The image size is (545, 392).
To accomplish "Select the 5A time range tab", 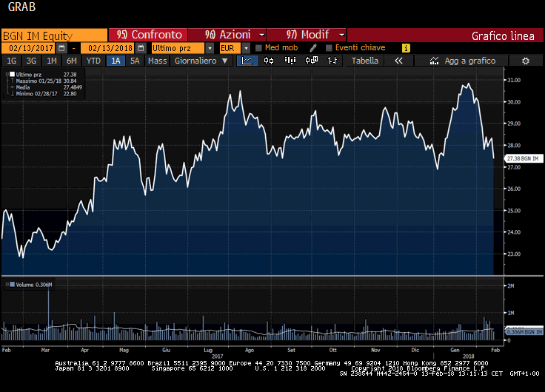I will pyautogui.click(x=135, y=61).
